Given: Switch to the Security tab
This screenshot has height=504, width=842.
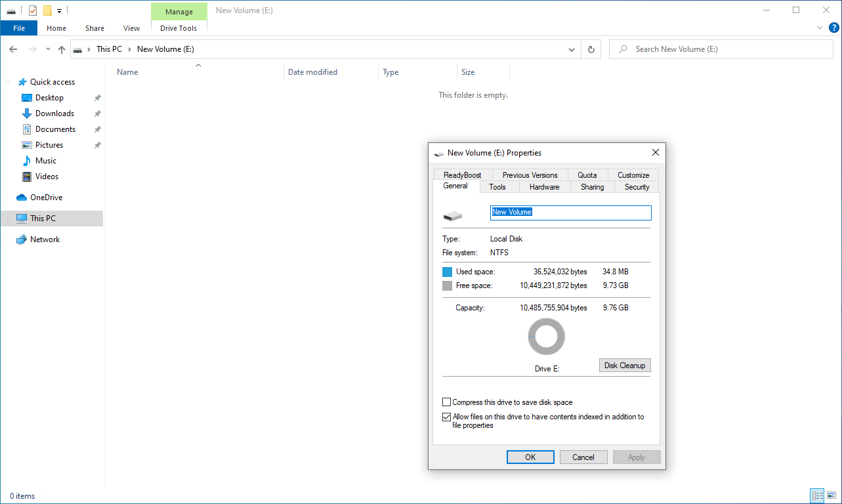Looking at the screenshot, I should pyautogui.click(x=637, y=187).
